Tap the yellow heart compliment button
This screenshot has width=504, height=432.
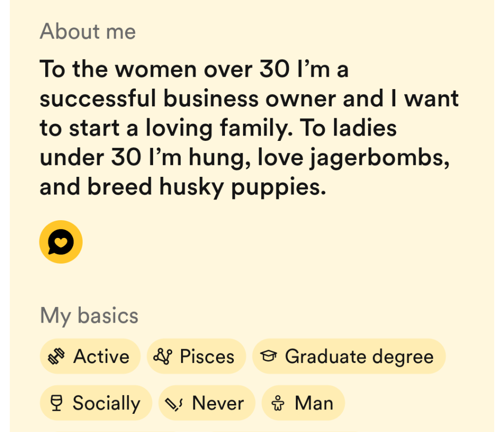click(x=61, y=242)
